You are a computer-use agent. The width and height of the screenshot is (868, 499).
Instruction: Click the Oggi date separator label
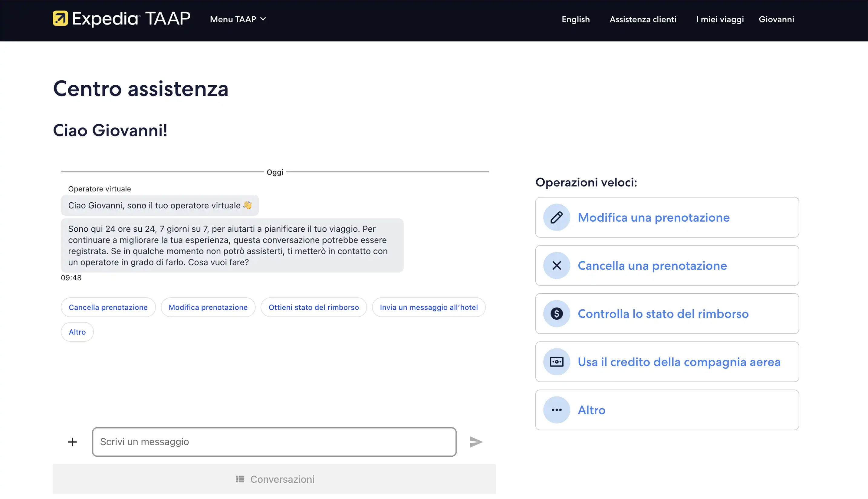[275, 172]
